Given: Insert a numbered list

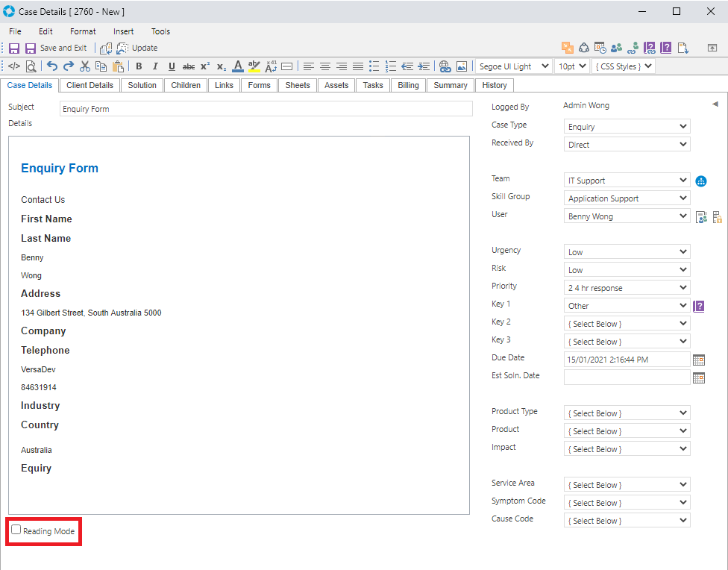Looking at the screenshot, I should click(391, 66).
